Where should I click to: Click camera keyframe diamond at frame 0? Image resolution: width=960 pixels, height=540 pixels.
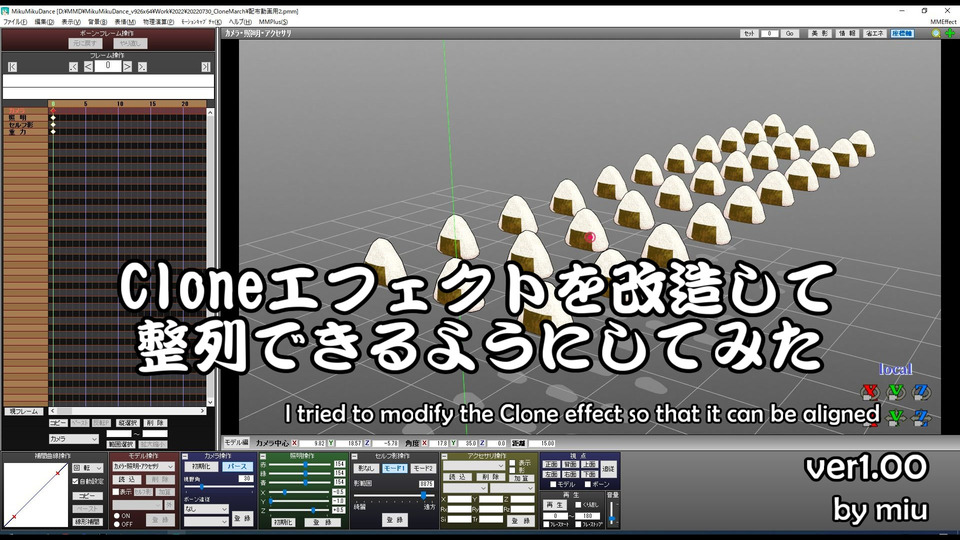53,111
